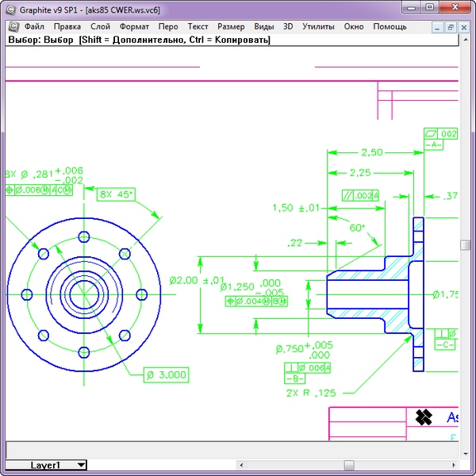Open the Файл menu
The height and width of the screenshot is (476, 476).
[x=34, y=26]
